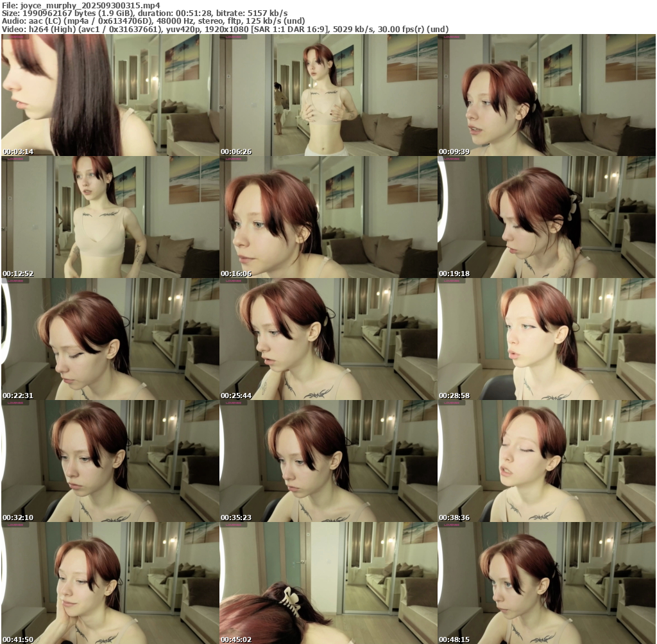
Task: Click the 00:38:36 timestamp label
Action: 454,518
